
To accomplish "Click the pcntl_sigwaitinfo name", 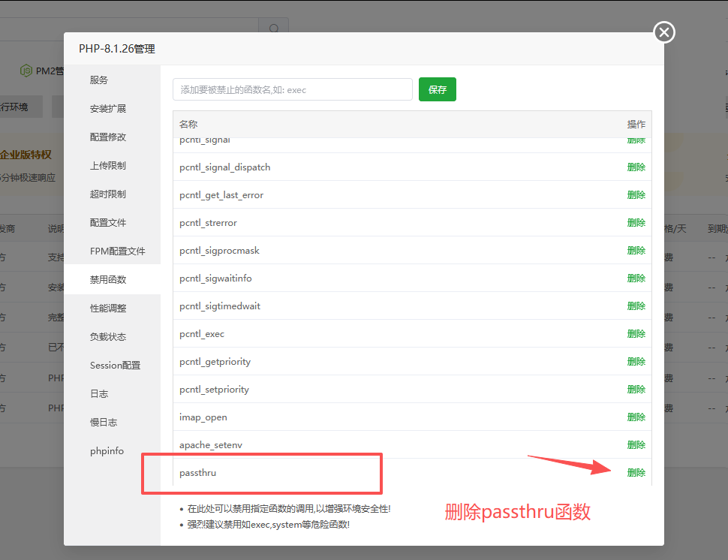I will pos(215,278).
